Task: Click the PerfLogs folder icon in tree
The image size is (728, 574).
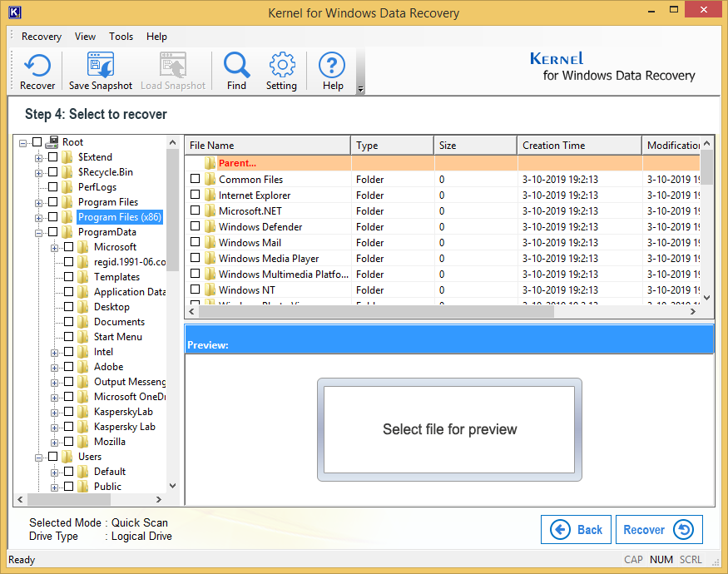Action: 67,186
